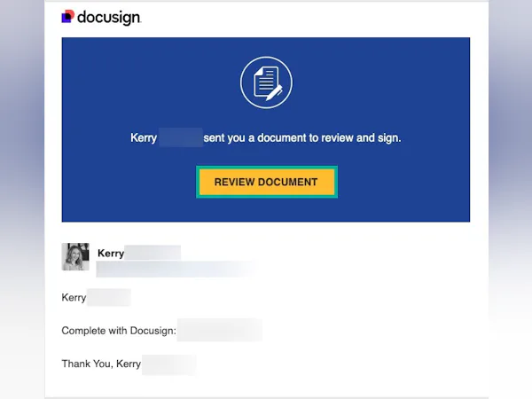Image resolution: width=532 pixels, height=399 pixels.
Task: Click the 'sent you a document to review and sign' text
Action: pyautogui.click(x=302, y=137)
